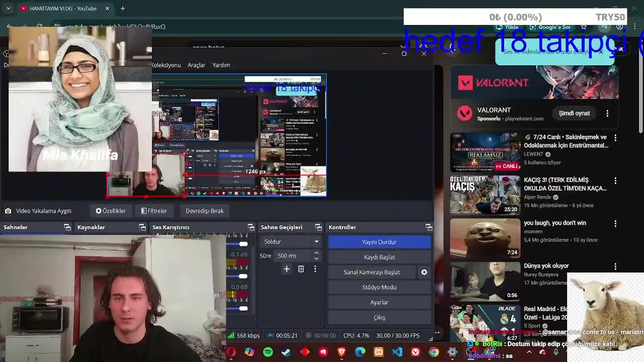This screenshot has width=644, height=362.
Task: Go back in the browser
Action: click(9, 26)
